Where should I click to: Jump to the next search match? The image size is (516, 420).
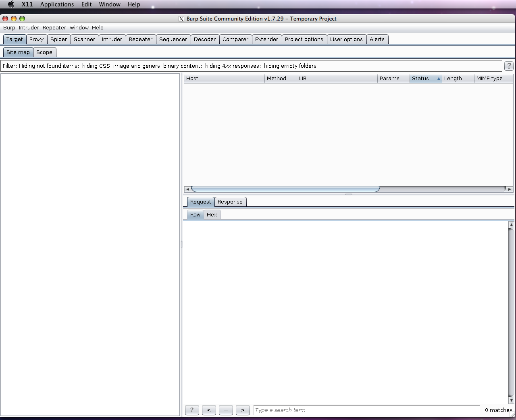point(243,410)
